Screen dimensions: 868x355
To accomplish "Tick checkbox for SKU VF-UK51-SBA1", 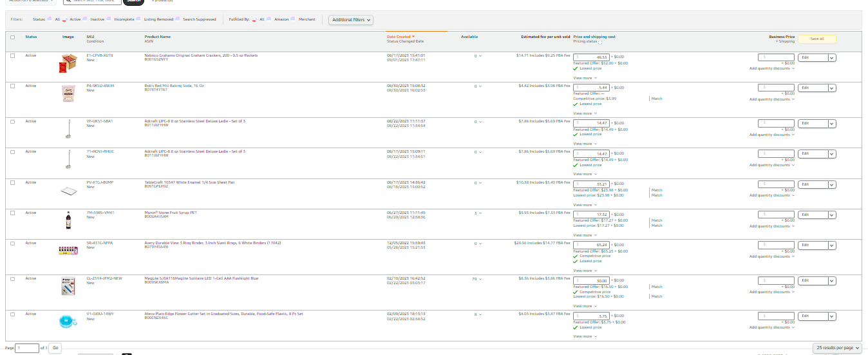I will click(12, 121).
